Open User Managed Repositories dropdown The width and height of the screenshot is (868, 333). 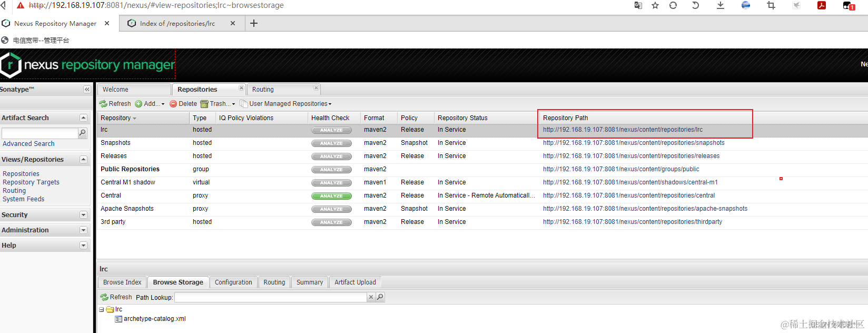pos(286,104)
